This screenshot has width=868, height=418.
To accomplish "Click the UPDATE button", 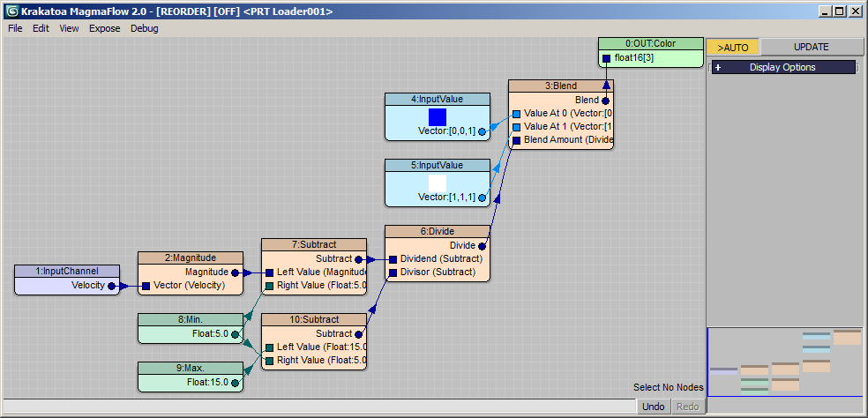I will coord(811,47).
